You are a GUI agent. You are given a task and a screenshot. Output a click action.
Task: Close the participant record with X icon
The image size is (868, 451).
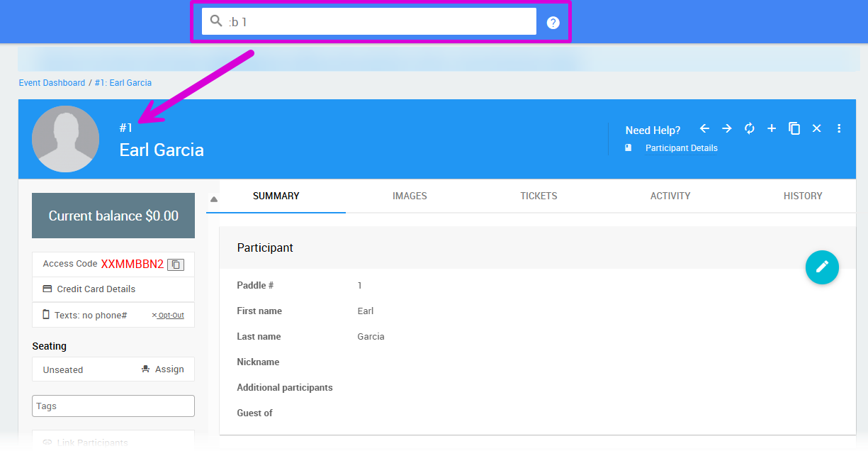click(x=816, y=128)
